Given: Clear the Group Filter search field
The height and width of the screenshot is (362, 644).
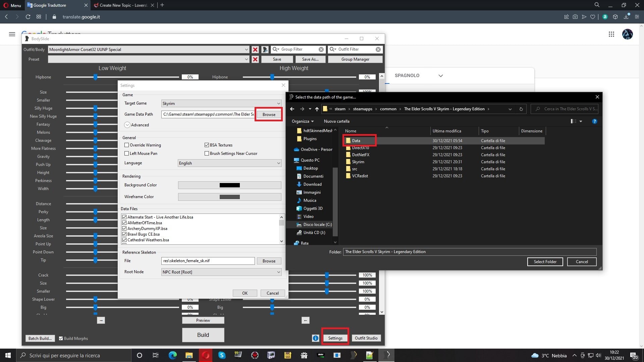Looking at the screenshot, I should (x=321, y=49).
